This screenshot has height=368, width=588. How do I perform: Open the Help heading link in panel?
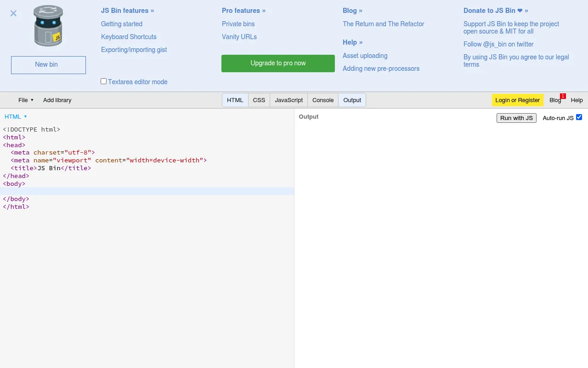pos(352,42)
